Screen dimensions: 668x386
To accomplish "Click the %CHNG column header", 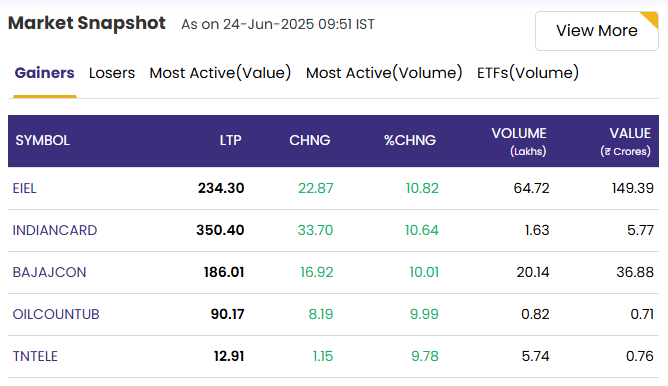I will click(410, 140).
